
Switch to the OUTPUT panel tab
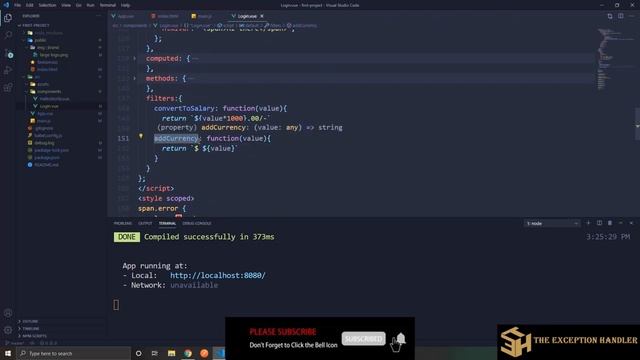tap(145, 223)
